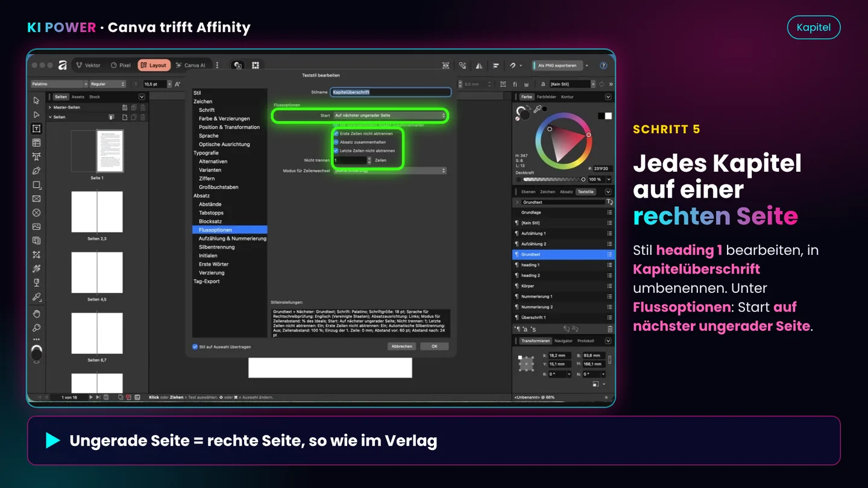Screen dimensions: 868x488
Task: Select the Zoom magnifier tool
Action: [37, 328]
